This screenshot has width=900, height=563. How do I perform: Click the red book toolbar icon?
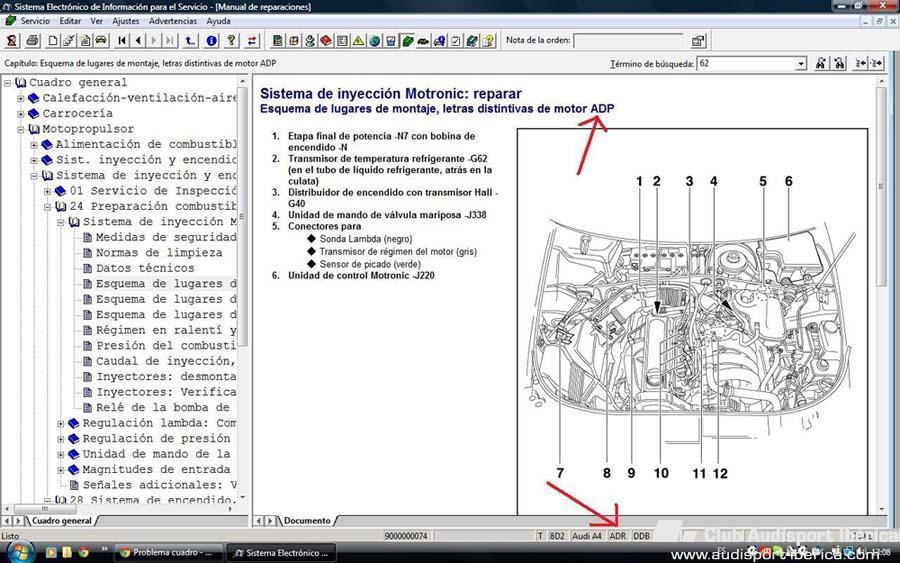[x=326, y=41]
